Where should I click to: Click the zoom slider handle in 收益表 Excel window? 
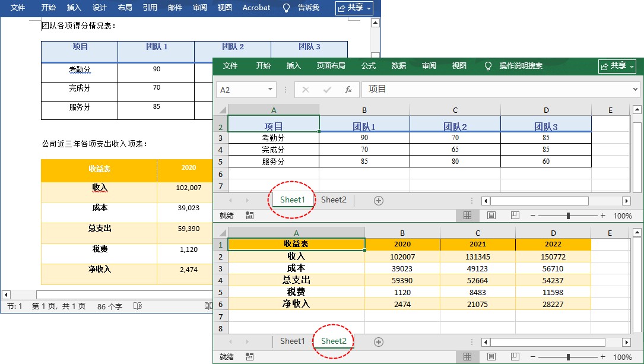568,357
